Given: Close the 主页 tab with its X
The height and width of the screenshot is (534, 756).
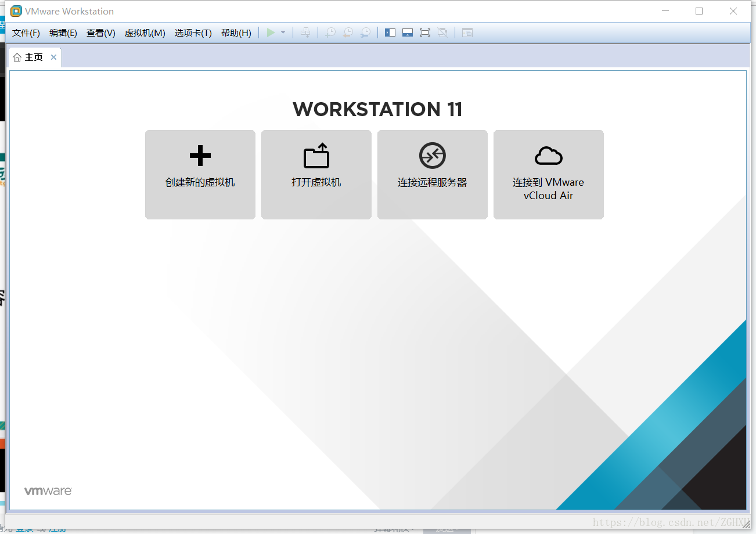Looking at the screenshot, I should (x=53, y=57).
